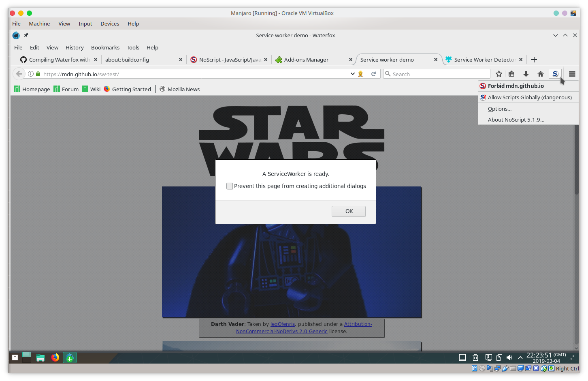Click OK in the ServiceWorker dialog
The height and width of the screenshot is (381, 588).
349,211
